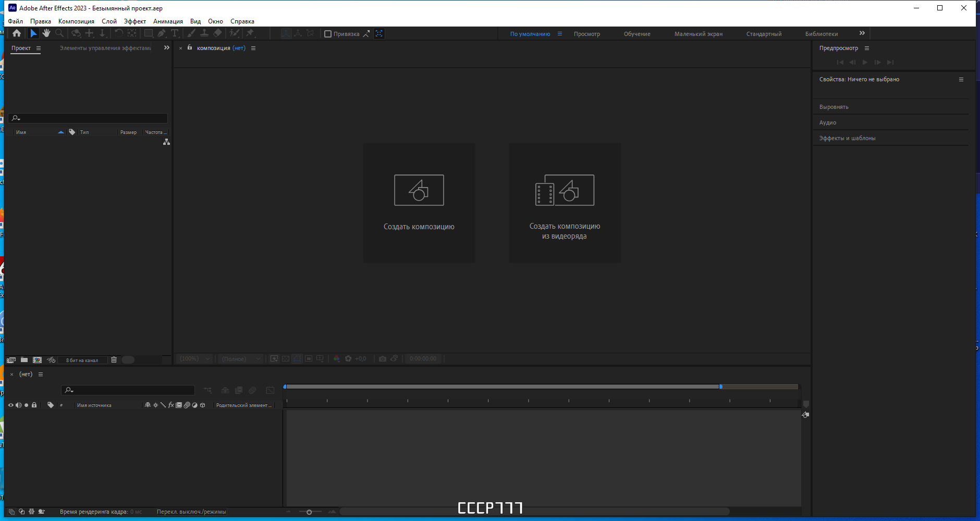Open the Проект panel menu
The image size is (980, 521).
point(39,48)
